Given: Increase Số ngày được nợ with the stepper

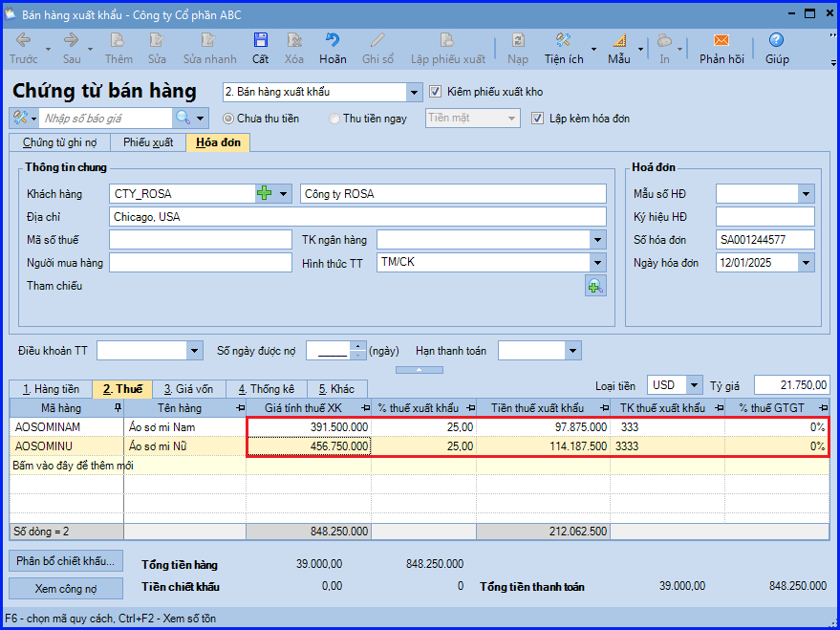Looking at the screenshot, I should [357, 347].
